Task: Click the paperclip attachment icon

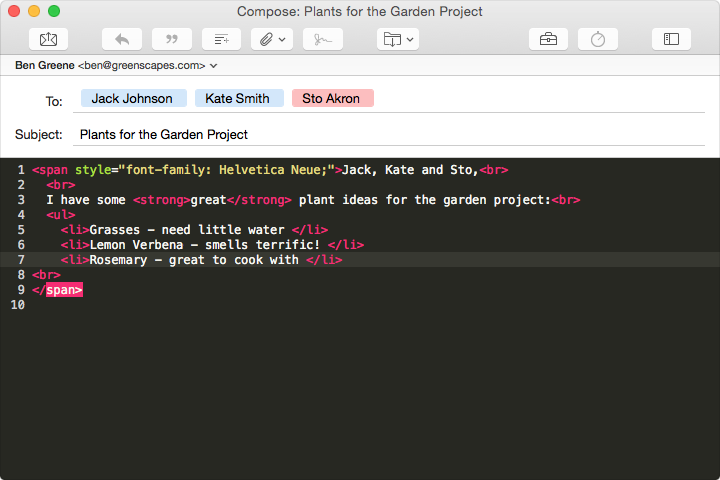Action: point(266,39)
